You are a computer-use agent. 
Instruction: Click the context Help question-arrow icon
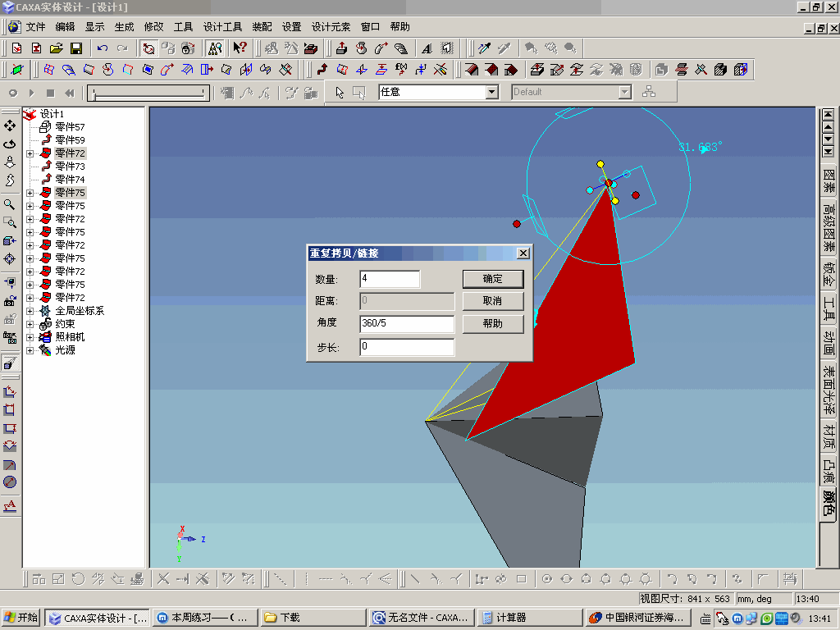[240, 48]
